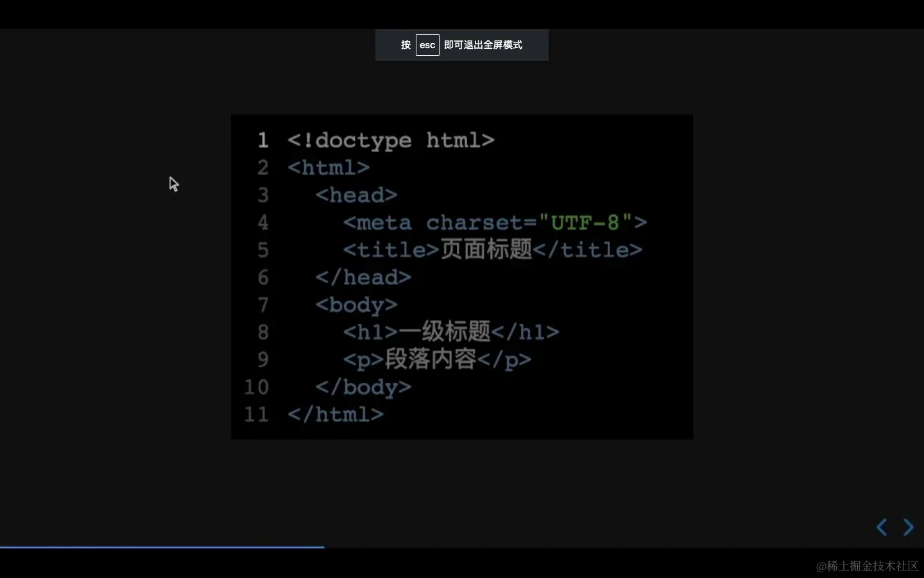Click the opening '<body>' tag line
This screenshot has width=924, height=578.
356,305
